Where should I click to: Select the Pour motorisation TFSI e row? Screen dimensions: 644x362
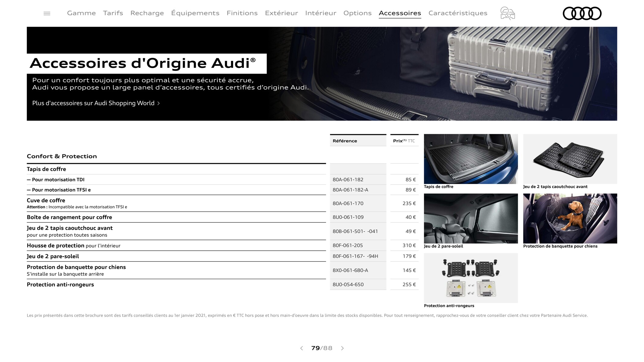(176, 190)
